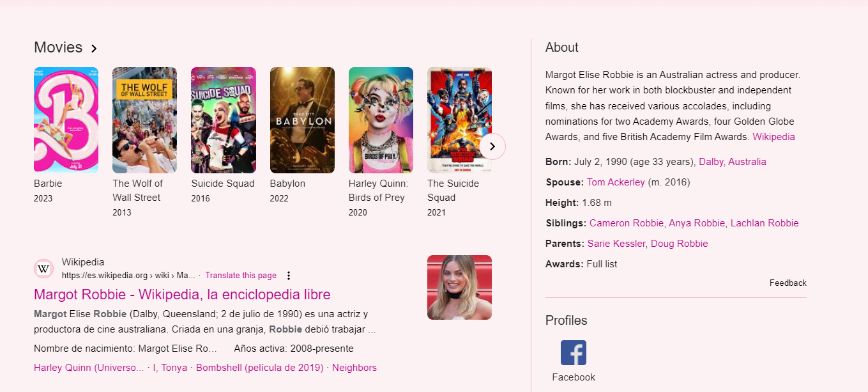Click The Suicide Squad title under the 2021 poster

pyautogui.click(x=453, y=191)
